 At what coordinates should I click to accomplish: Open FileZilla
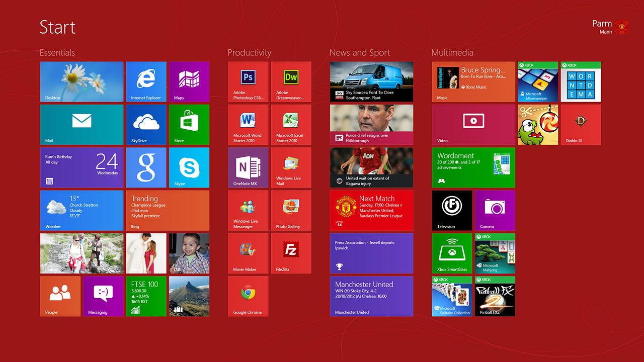coord(291,253)
